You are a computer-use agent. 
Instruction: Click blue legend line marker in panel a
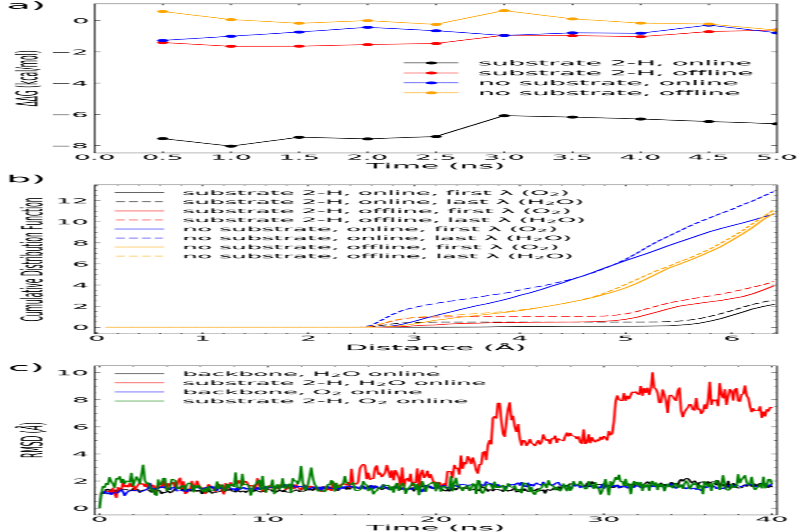pos(430,83)
